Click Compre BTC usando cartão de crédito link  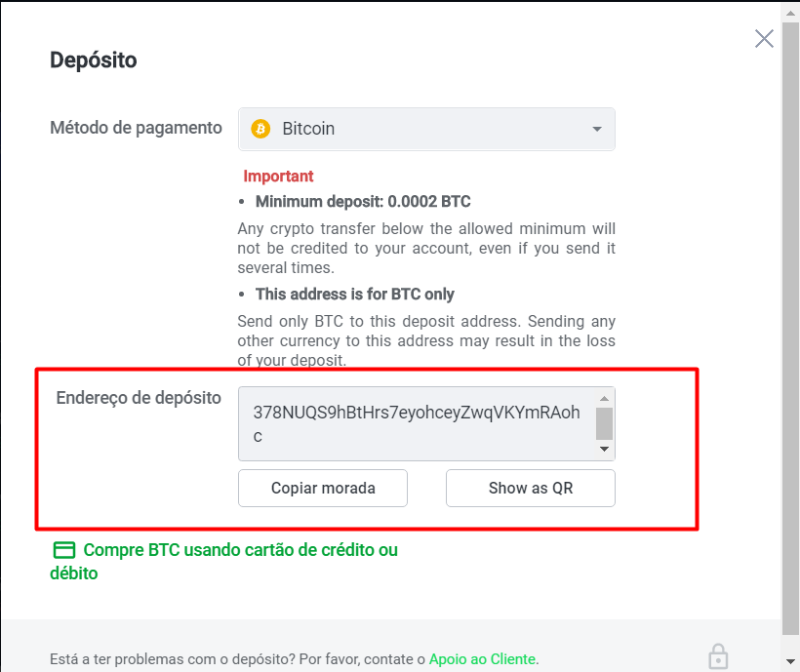224,561
